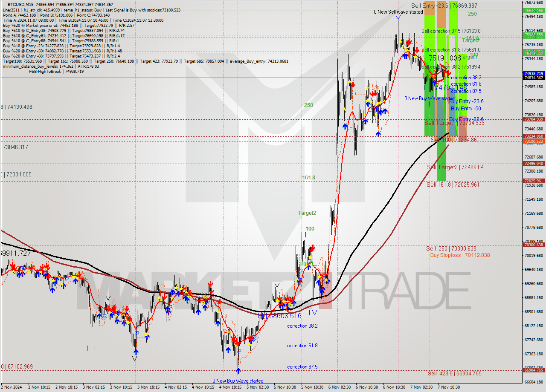Click the 68122.180 price axis value
This screenshot has width=546, height=392.
point(534,326)
